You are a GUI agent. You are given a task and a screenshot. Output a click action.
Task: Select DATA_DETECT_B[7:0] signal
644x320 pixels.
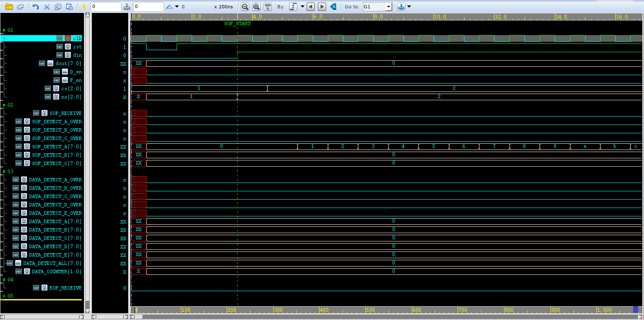coord(56,230)
